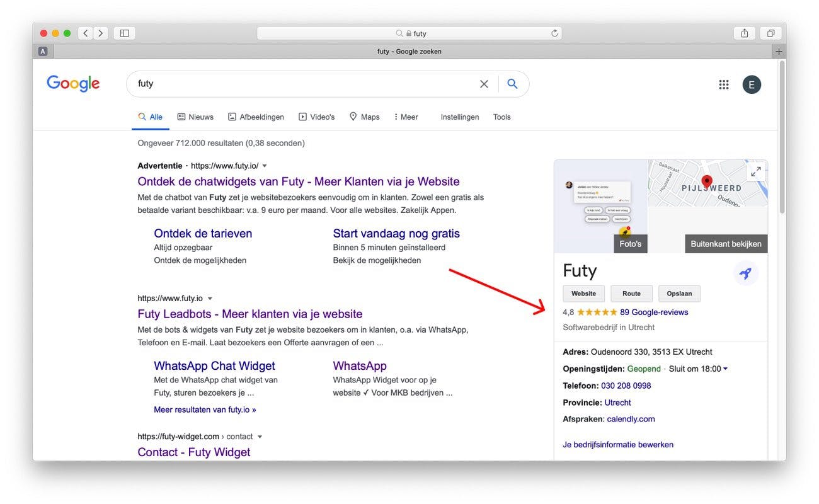The height and width of the screenshot is (504, 819).
Task: Open the Provincie Utrecht link
Action: click(617, 403)
